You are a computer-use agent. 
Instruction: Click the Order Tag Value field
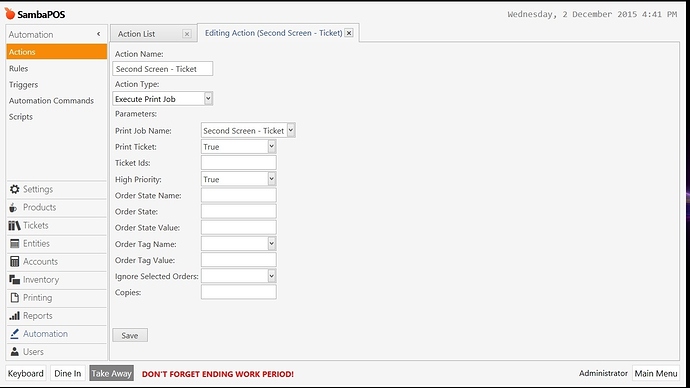point(239,260)
